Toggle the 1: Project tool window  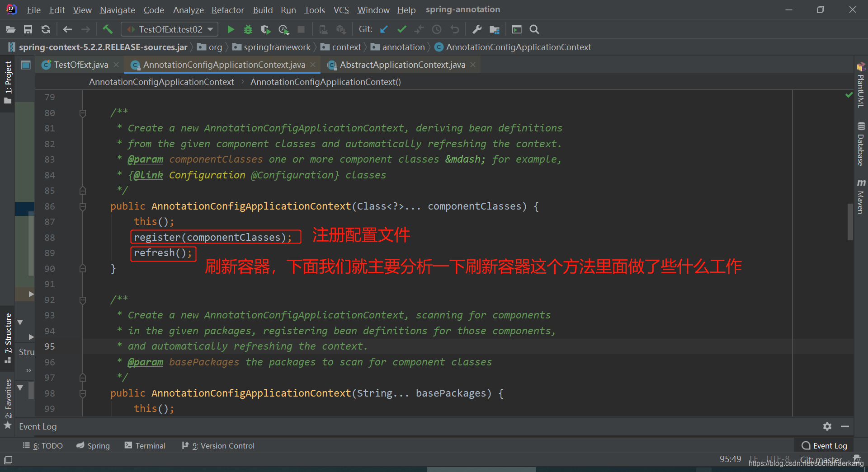(8, 83)
